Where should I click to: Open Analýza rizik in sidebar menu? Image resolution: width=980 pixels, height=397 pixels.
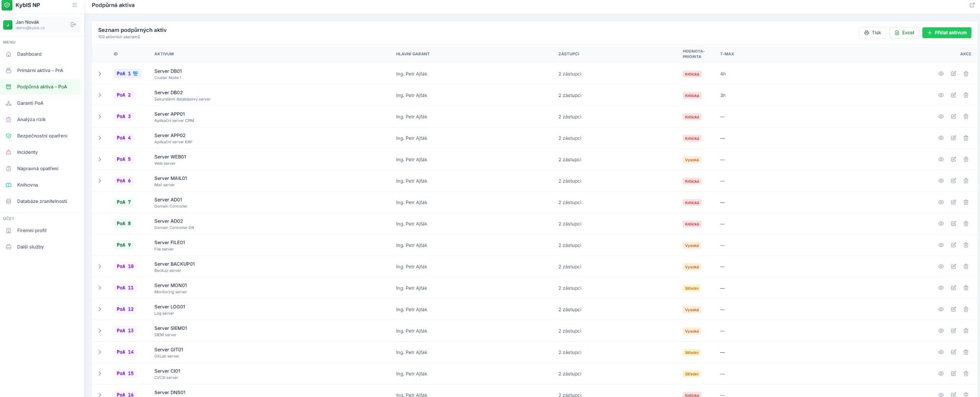tap(31, 120)
